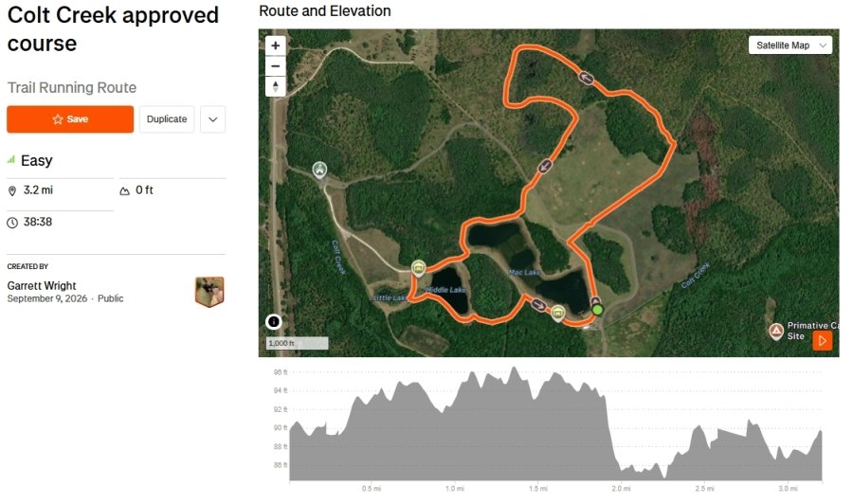This screenshot has height=504, width=853.
Task: Open map info circle icon
Action: (x=274, y=322)
